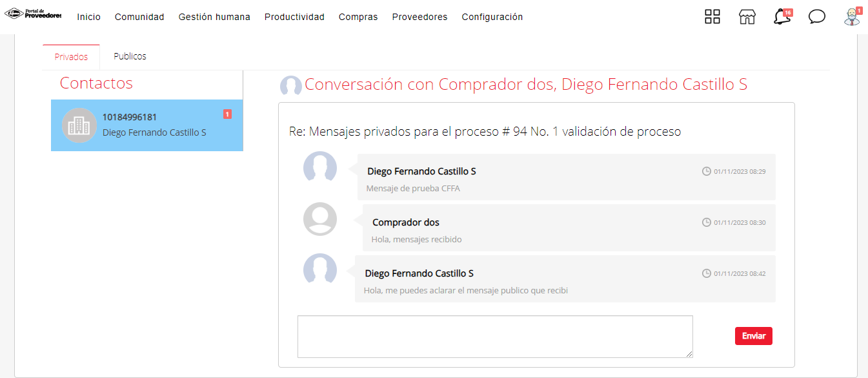Screen dimensions: 868x378
Task: Switch to the Privados tab
Action: [71, 57]
